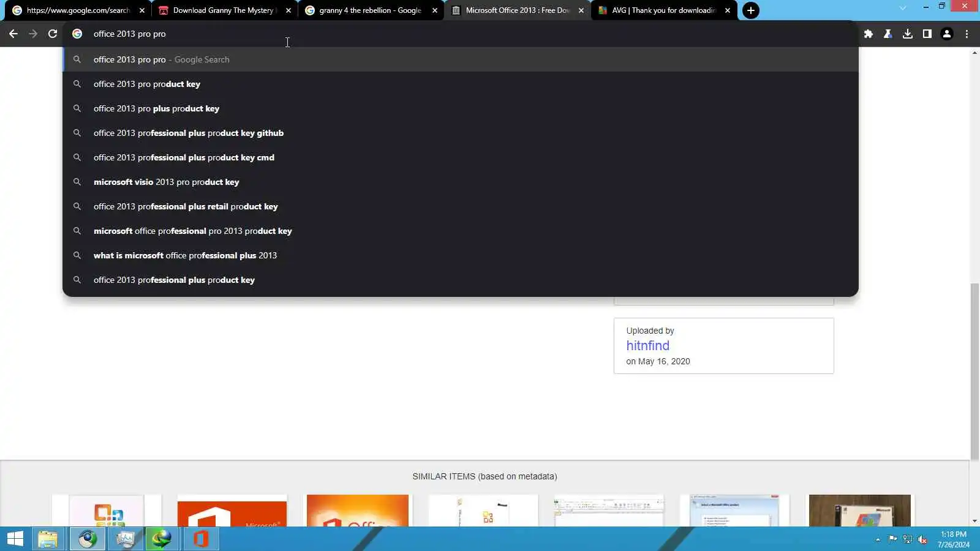Click the address bar text field

click(459, 34)
